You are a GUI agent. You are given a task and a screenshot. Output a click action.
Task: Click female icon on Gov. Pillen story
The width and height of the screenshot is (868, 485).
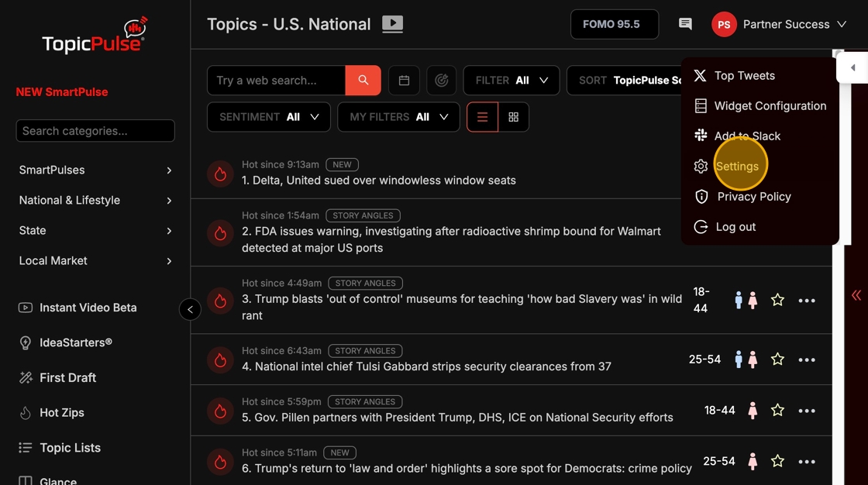[753, 411]
